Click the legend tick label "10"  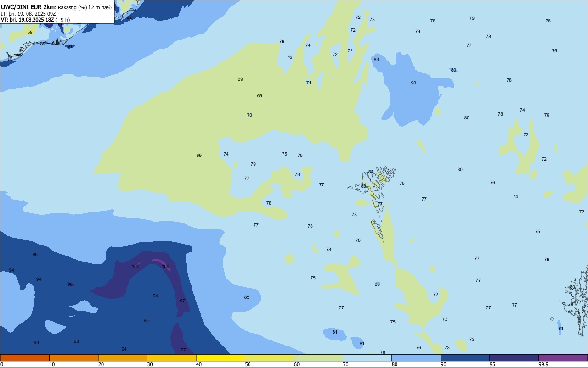point(52,364)
